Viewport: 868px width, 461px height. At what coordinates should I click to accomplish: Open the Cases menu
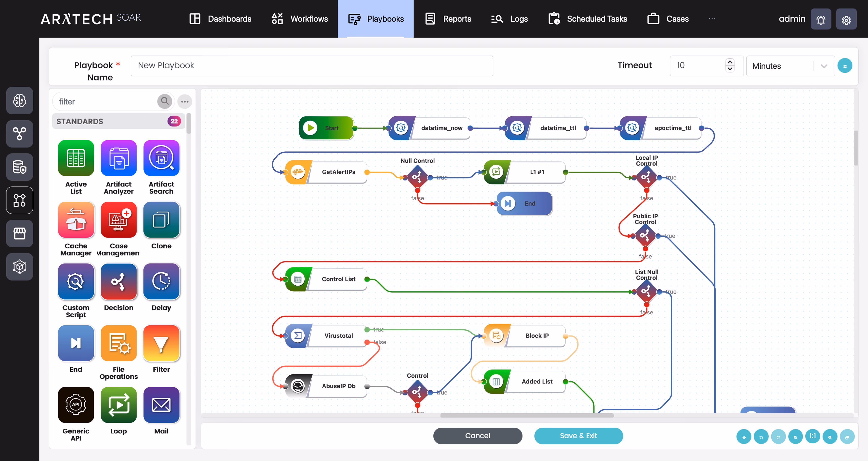pyautogui.click(x=668, y=19)
